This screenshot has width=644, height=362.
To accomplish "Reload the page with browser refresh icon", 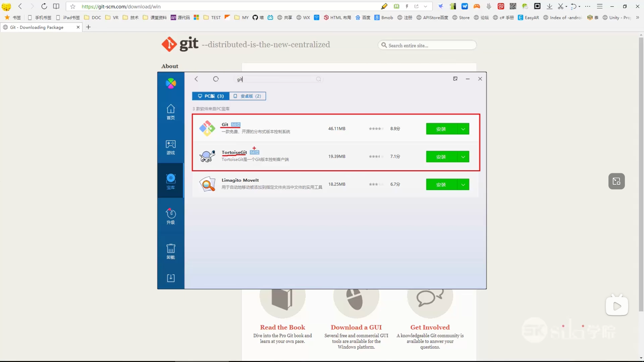I will (x=44, y=6).
